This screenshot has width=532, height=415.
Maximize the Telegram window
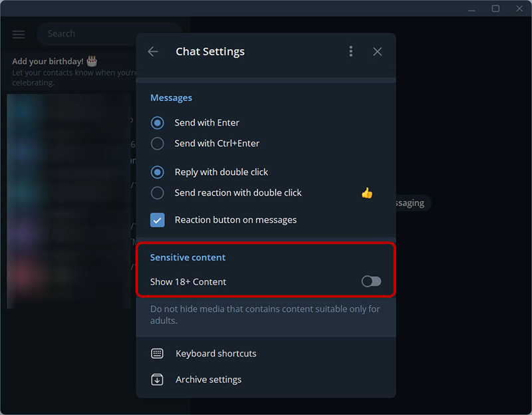(495, 9)
